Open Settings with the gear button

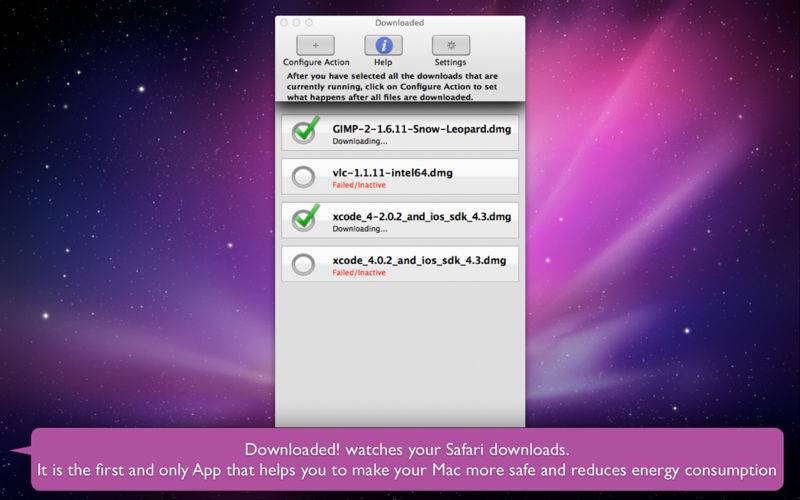[451, 45]
